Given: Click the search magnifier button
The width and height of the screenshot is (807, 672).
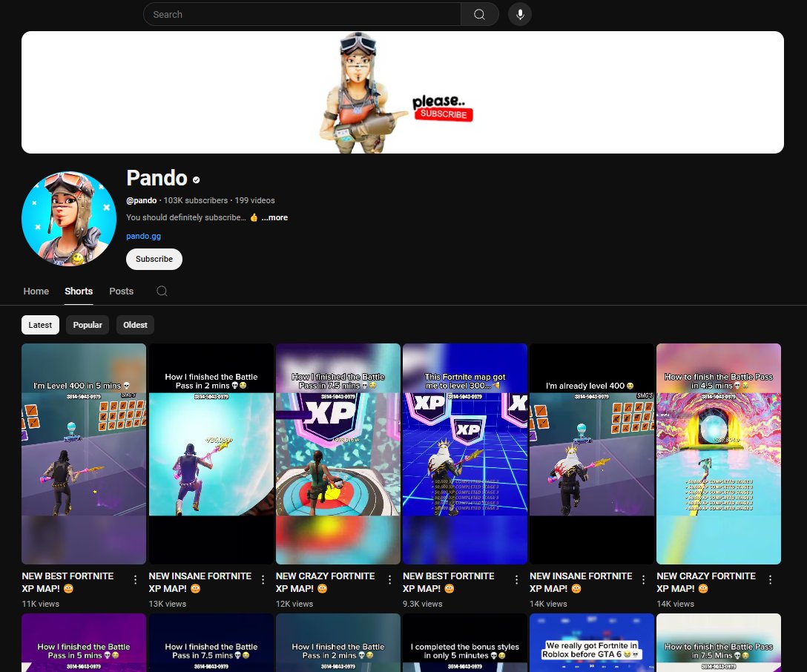Looking at the screenshot, I should click(479, 14).
